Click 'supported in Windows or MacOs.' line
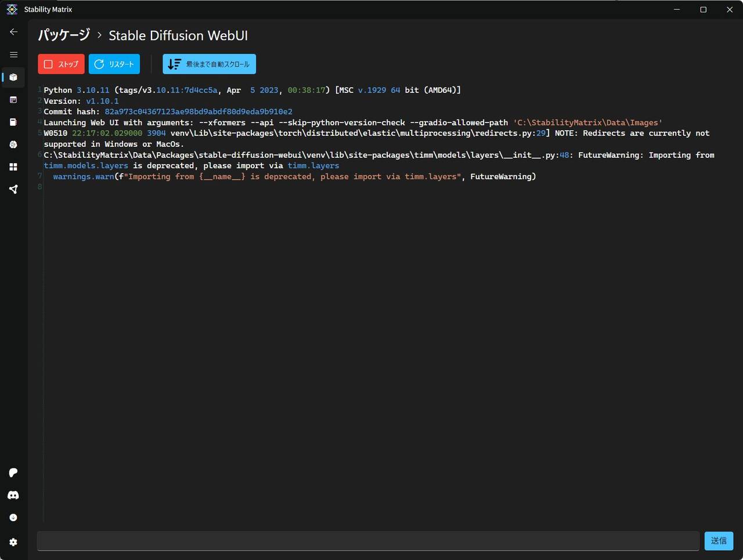743x560 pixels. (114, 144)
